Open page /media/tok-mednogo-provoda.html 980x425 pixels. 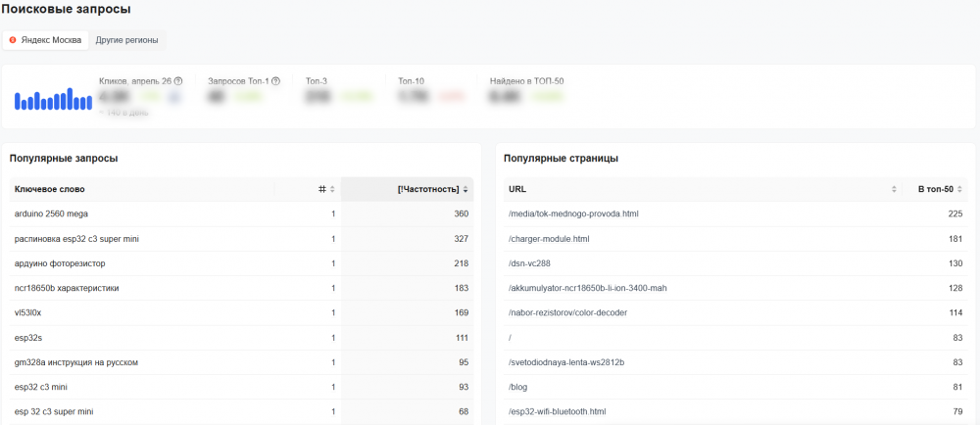coord(573,213)
